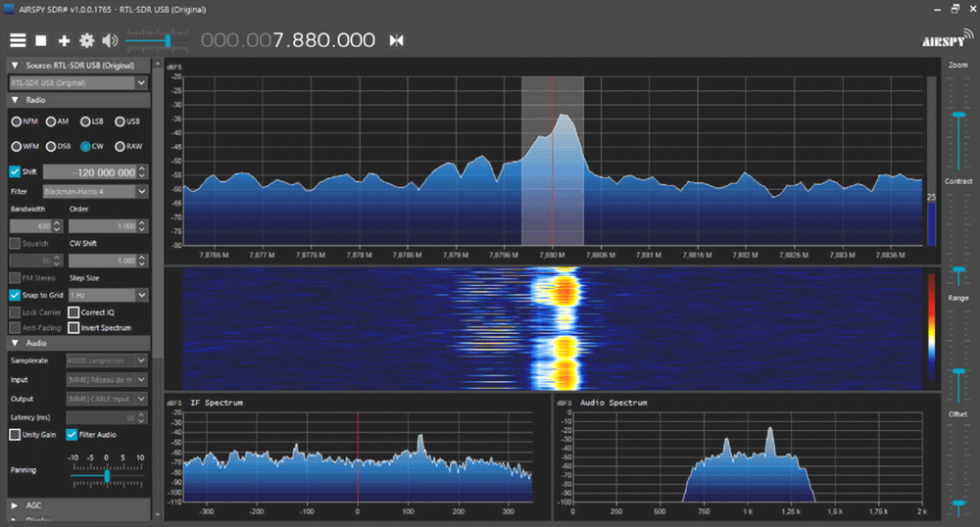
Task: Enable the Invert Spectrum checkbox
Action: [x=73, y=328]
